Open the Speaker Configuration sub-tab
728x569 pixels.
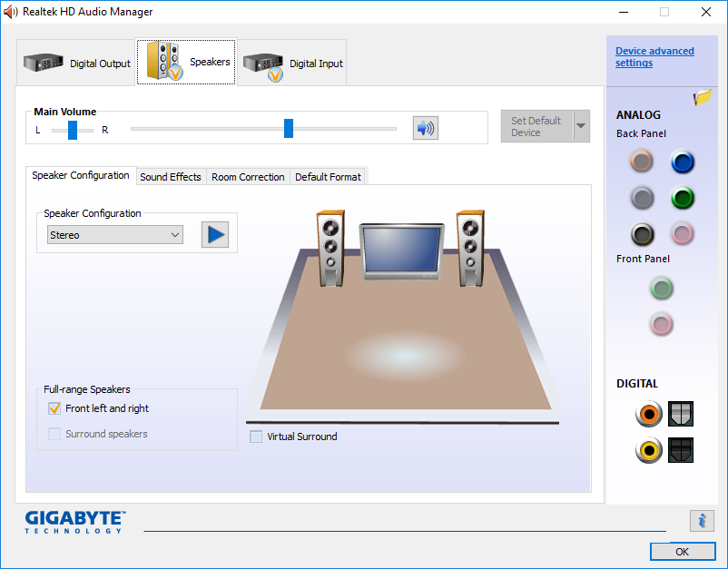point(81,175)
